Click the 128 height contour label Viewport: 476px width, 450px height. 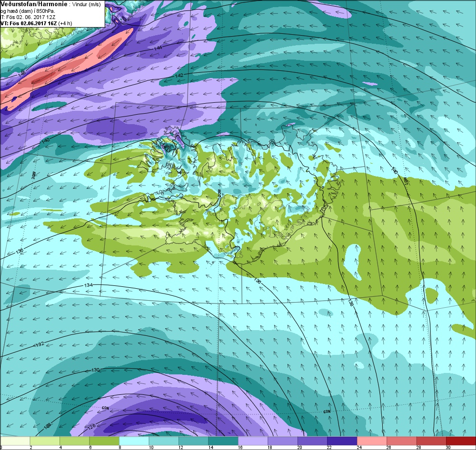[48, 426]
